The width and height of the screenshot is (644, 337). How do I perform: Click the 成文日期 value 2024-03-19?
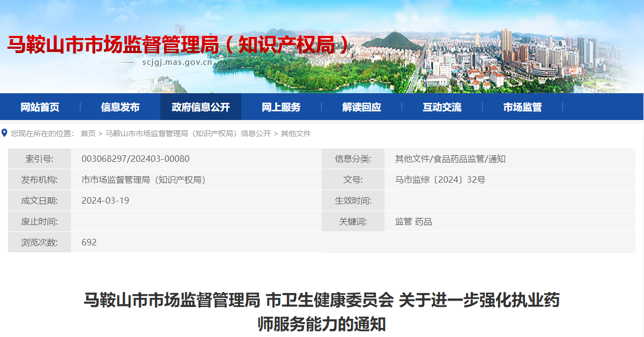click(105, 201)
